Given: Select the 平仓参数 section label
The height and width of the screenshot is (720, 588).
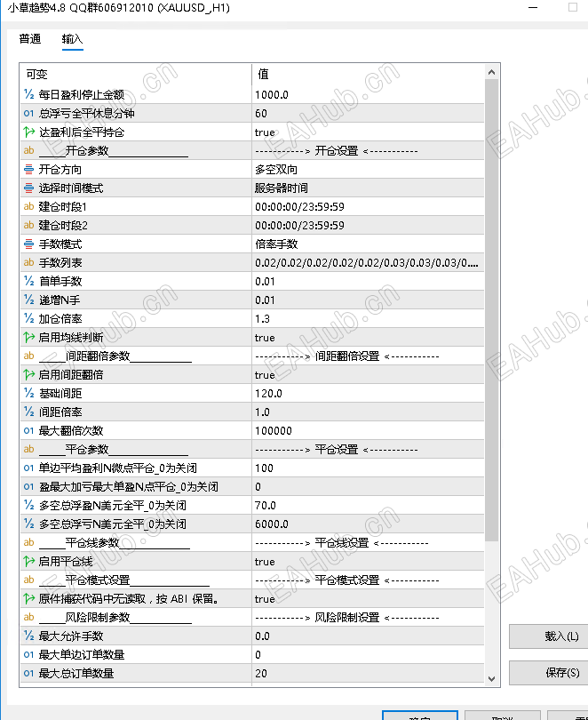Looking at the screenshot, I should (x=114, y=450).
